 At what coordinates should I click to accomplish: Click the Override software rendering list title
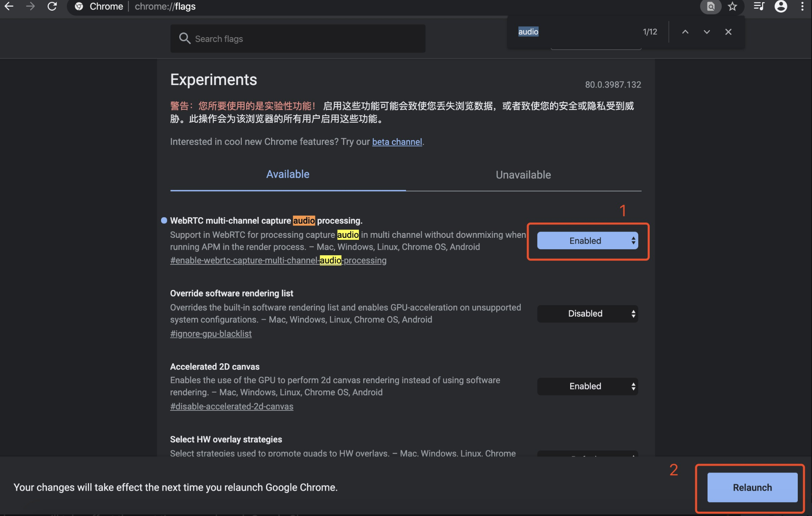tap(231, 293)
